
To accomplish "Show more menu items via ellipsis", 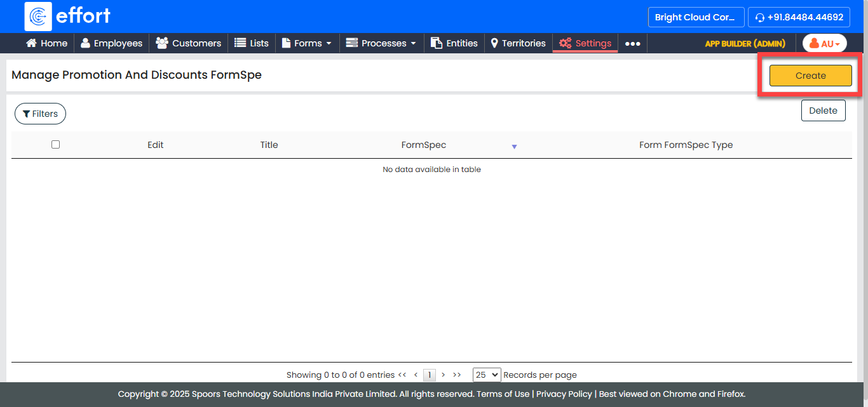I will [x=632, y=44].
